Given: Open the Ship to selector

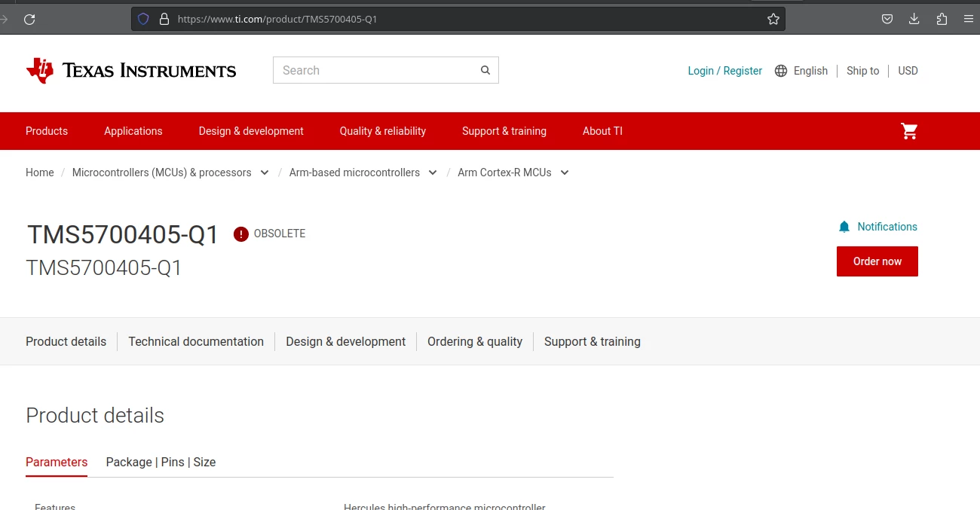Looking at the screenshot, I should point(862,71).
